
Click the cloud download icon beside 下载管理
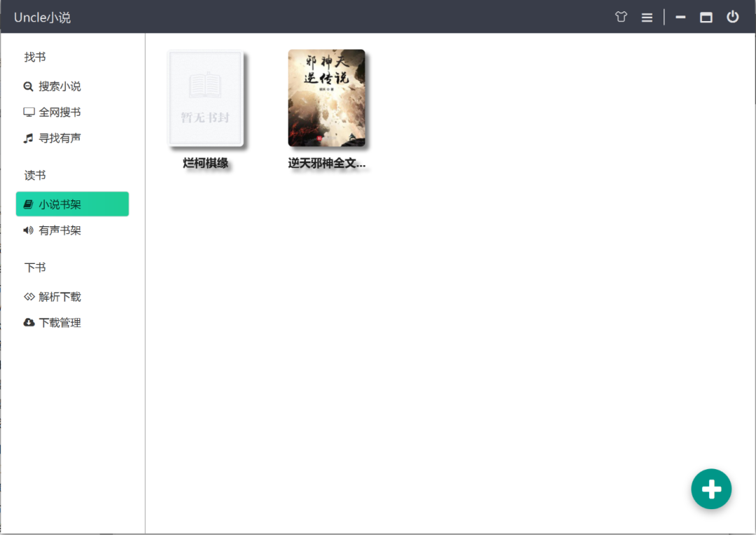tap(29, 322)
